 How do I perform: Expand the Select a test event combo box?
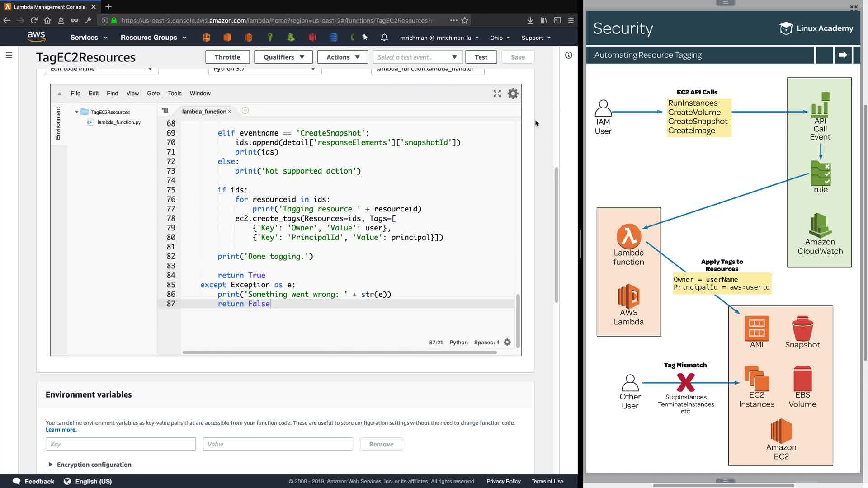pyautogui.click(x=417, y=57)
